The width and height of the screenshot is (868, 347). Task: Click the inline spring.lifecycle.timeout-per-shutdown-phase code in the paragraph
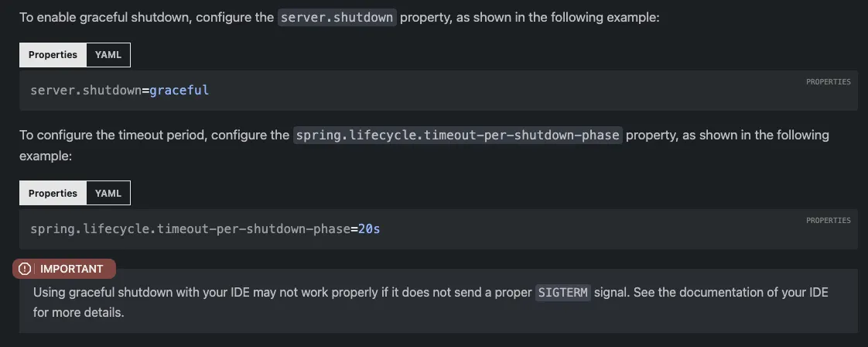tap(458, 136)
